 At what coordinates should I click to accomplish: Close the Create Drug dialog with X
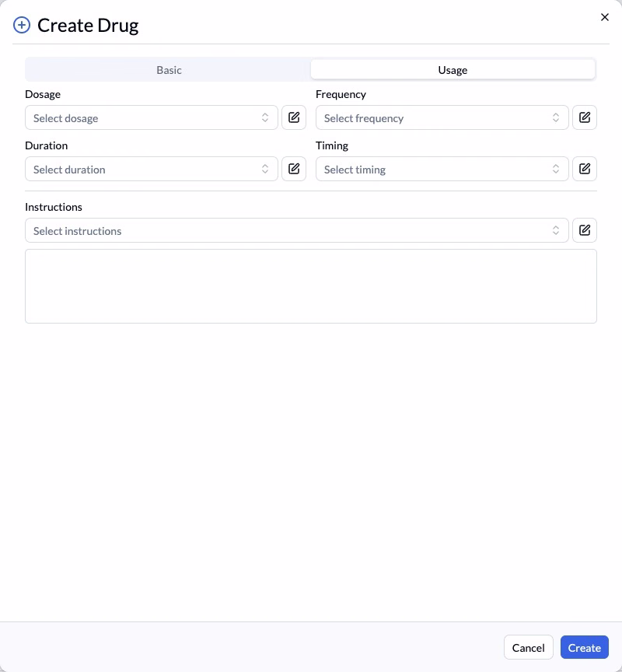coord(604,17)
